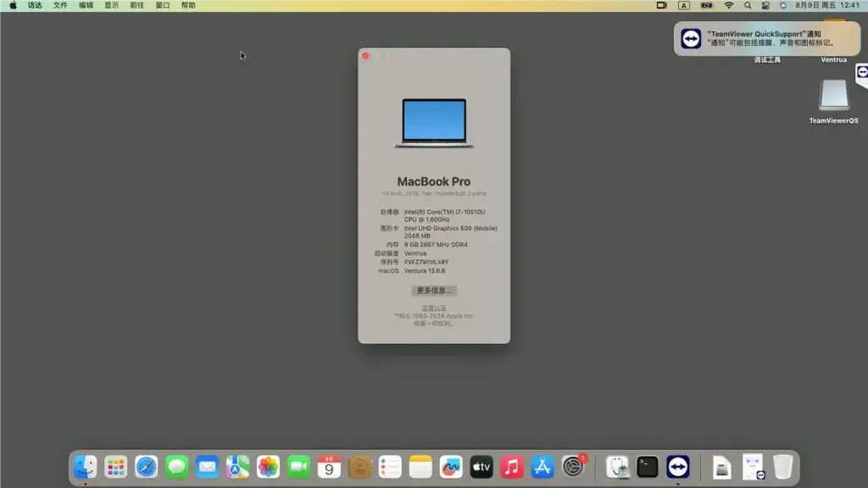Open the 窗口 menu
The image size is (868, 488).
point(162,6)
